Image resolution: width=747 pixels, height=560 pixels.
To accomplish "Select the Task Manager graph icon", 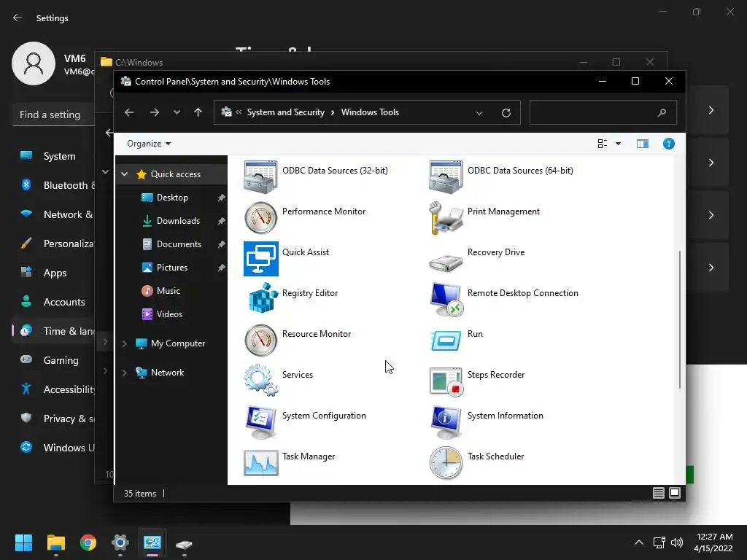I will [x=260, y=463].
